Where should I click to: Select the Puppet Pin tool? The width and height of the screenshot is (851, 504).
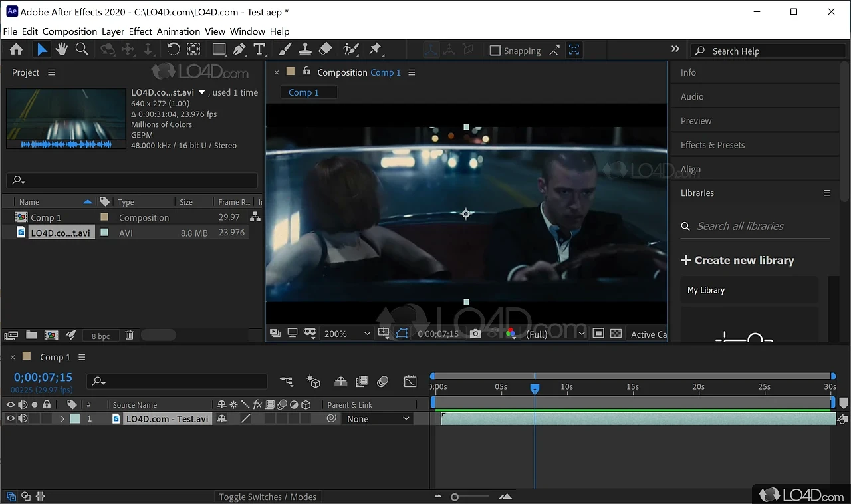tap(375, 49)
